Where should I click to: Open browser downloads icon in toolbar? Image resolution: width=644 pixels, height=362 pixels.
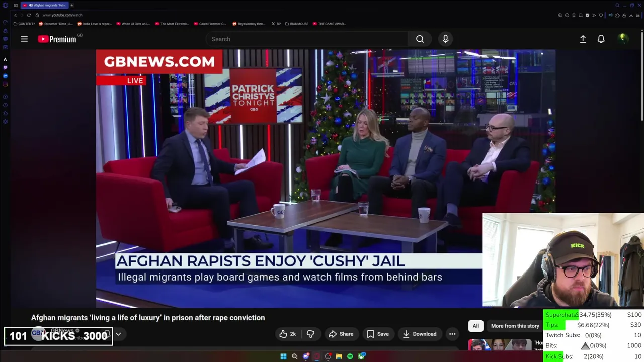(x=631, y=15)
